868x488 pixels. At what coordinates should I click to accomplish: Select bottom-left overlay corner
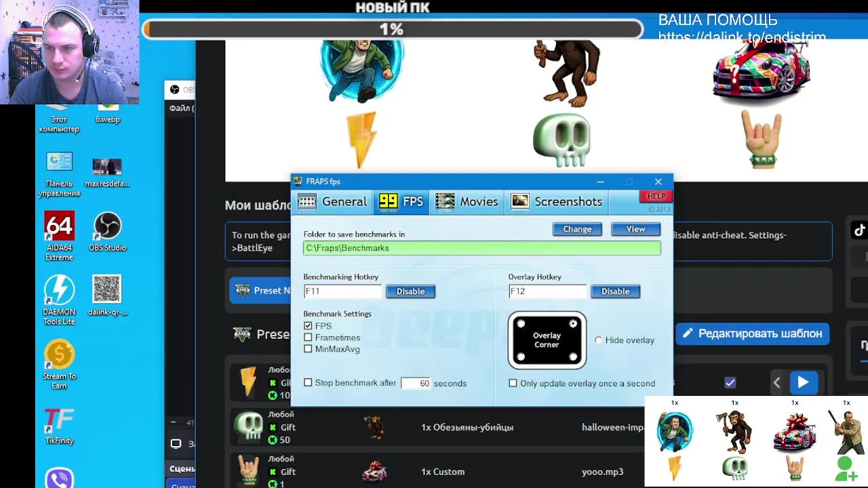click(521, 357)
